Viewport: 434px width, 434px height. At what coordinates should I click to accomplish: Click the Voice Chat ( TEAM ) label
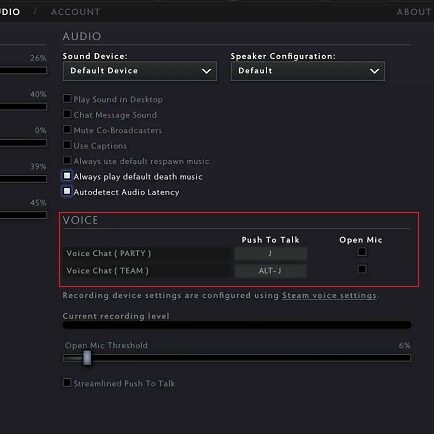(x=107, y=271)
